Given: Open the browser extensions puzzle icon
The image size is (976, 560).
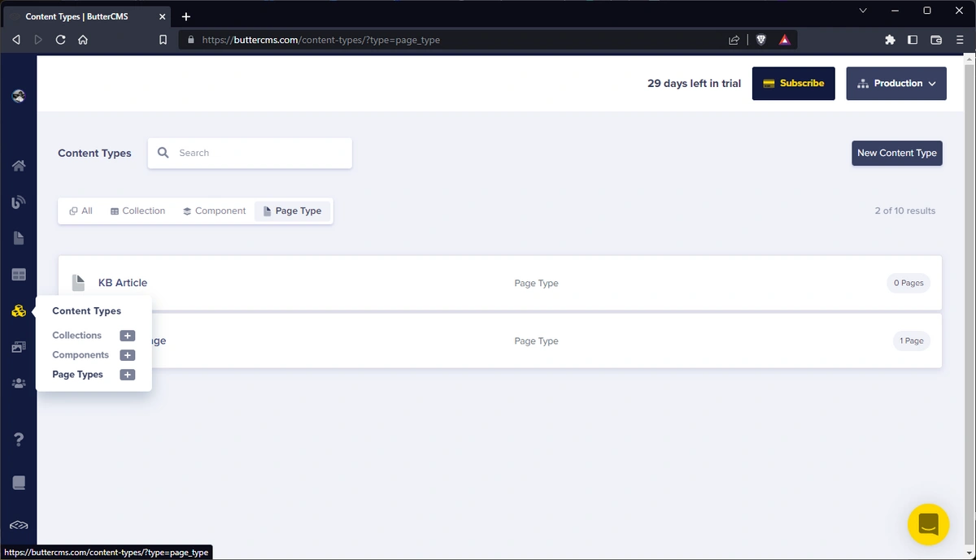Looking at the screenshot, I should tap(890, 39).
